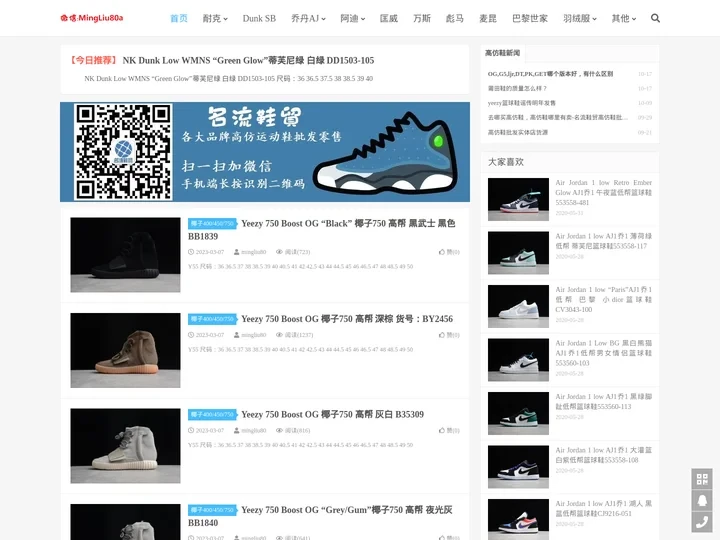Open Air Jordan 1 湖人 CJ9216-051 title
720x540 pixels.
coord(603,508)
